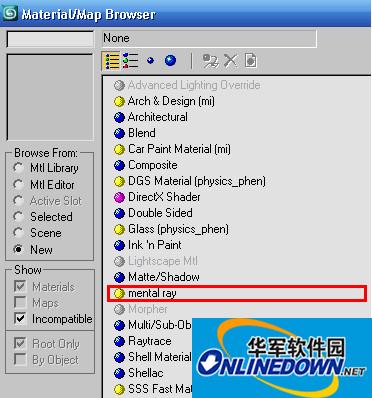Image resolution: width=372 pixels, height=398 pixels.
Task: Select the New radio option
Action: [x=18, y=249]
